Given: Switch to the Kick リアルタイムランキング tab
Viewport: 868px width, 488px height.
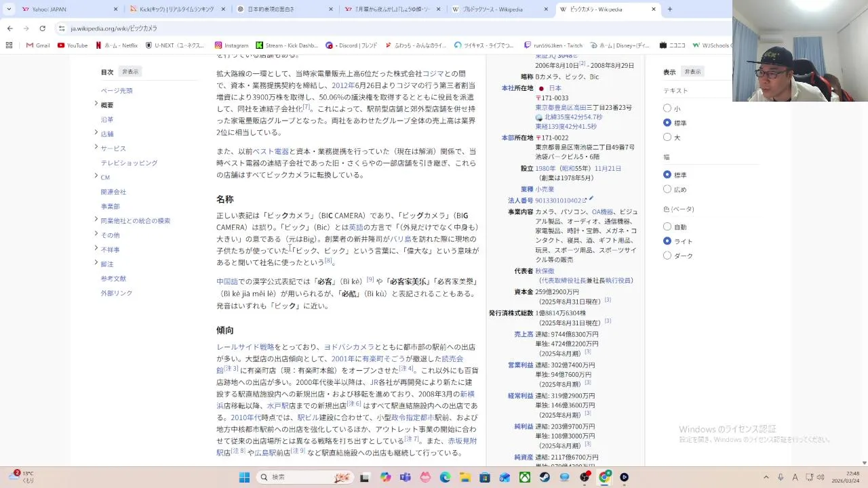Looking at the screenshot, I should pyautogui.click(x=177, y=9).
